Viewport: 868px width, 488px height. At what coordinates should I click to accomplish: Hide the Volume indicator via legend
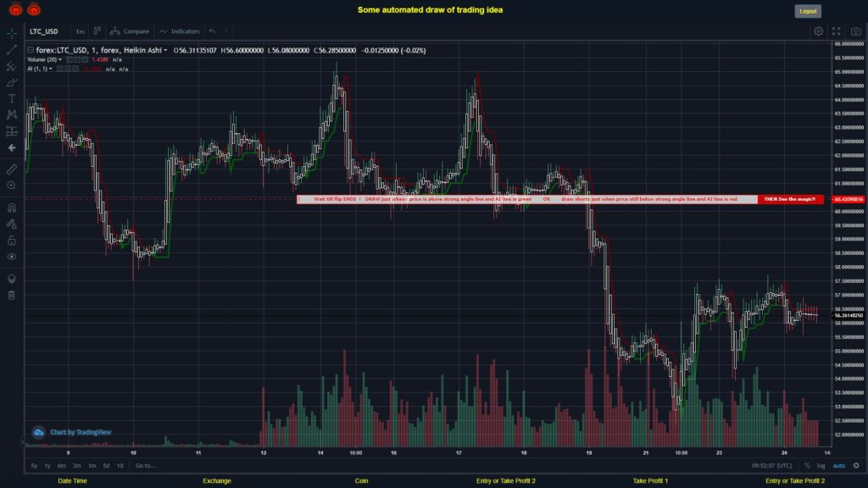point(70,60)
